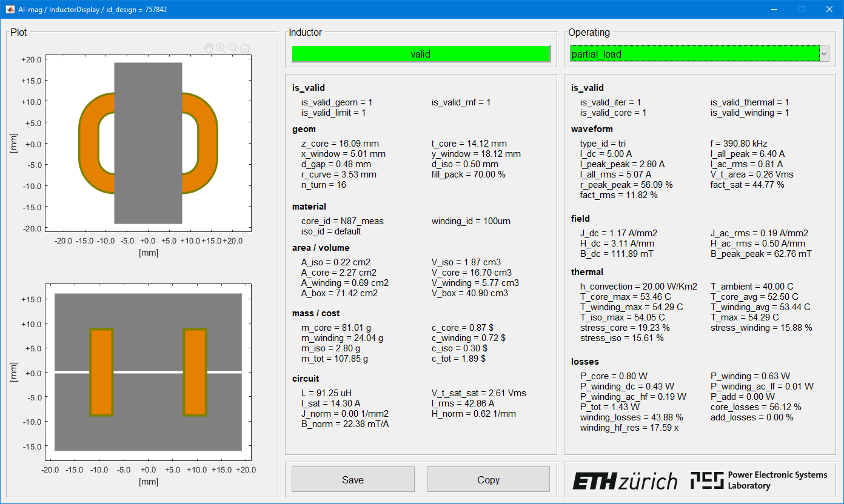Click the Power Electronic Systems Laboratory logo
The image size is (844, 504).
coord(759,480)
